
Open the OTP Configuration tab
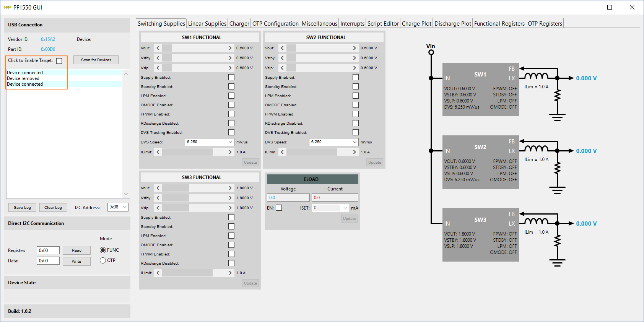coord(275,24)
